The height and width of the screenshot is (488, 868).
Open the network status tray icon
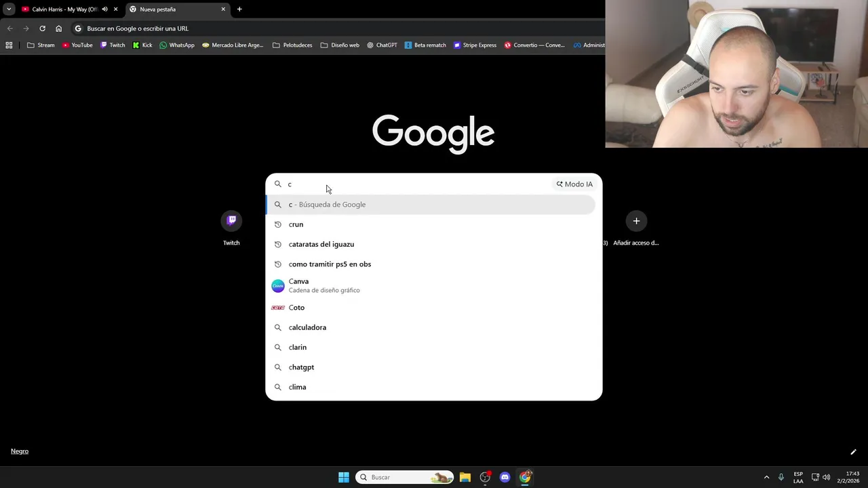point(815,477)
